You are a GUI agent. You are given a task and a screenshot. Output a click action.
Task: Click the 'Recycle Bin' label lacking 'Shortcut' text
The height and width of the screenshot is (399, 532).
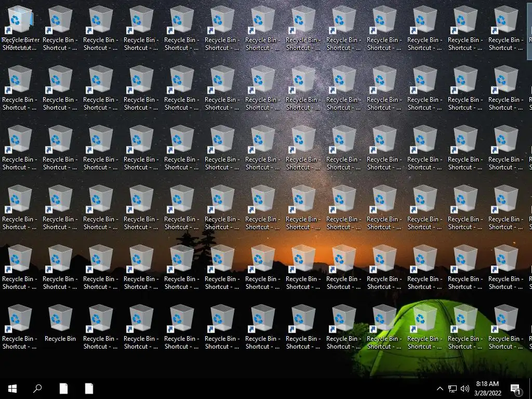tap(60, 339)
